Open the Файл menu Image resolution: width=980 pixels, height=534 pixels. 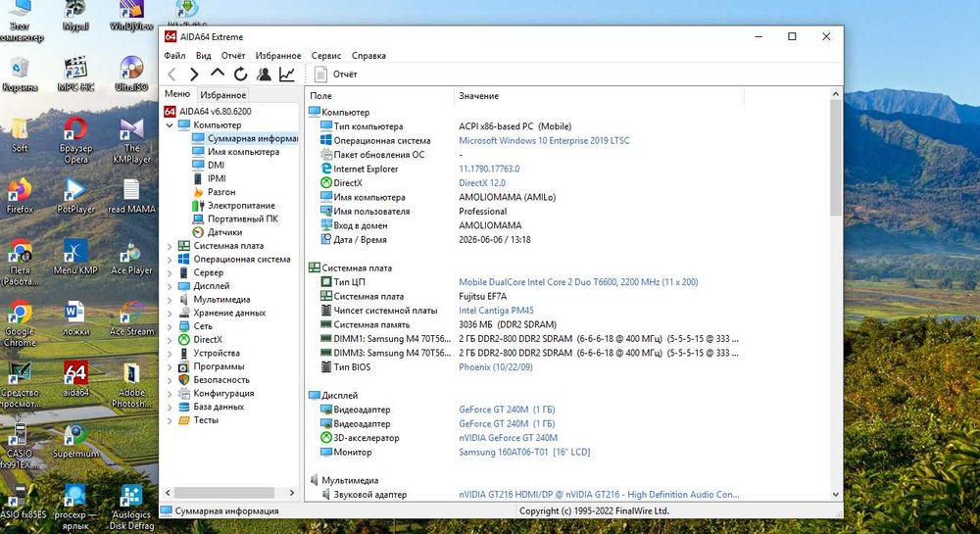(175, 56)
